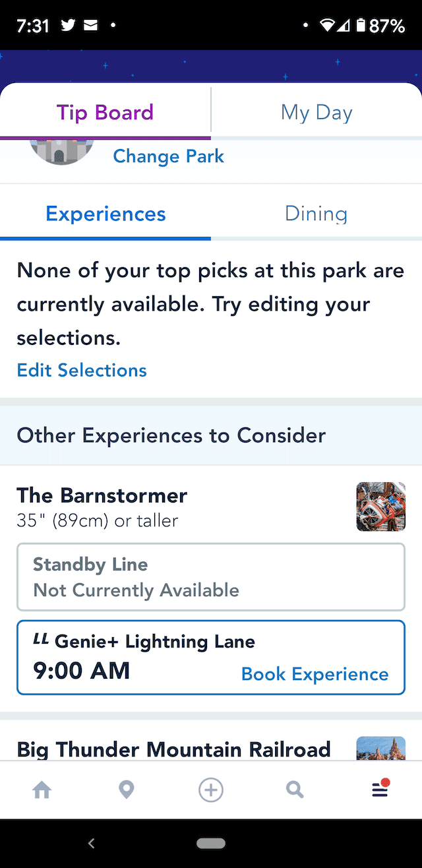
Task: Open the hamburger menu with red dot
Action: [380, 788]
